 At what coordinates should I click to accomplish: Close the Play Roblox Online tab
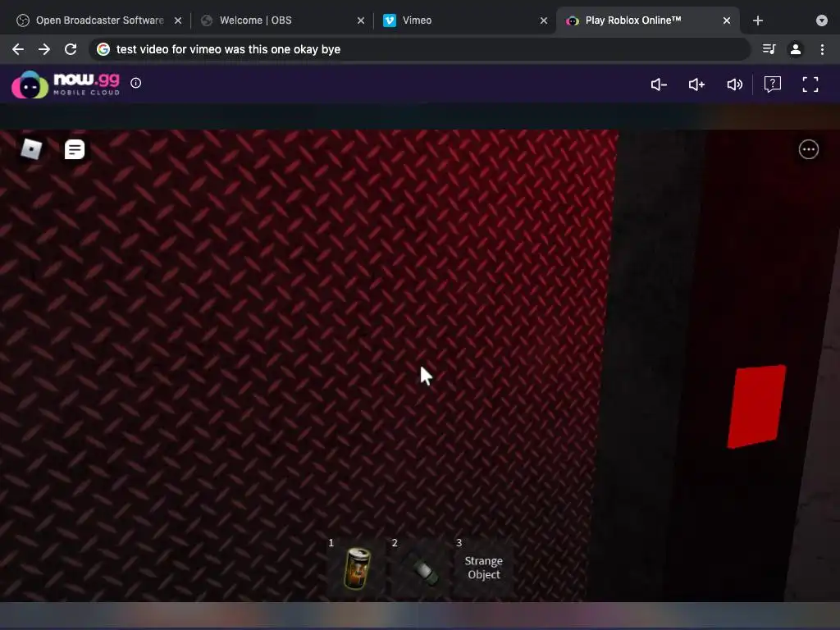click(x=727, y=21)
